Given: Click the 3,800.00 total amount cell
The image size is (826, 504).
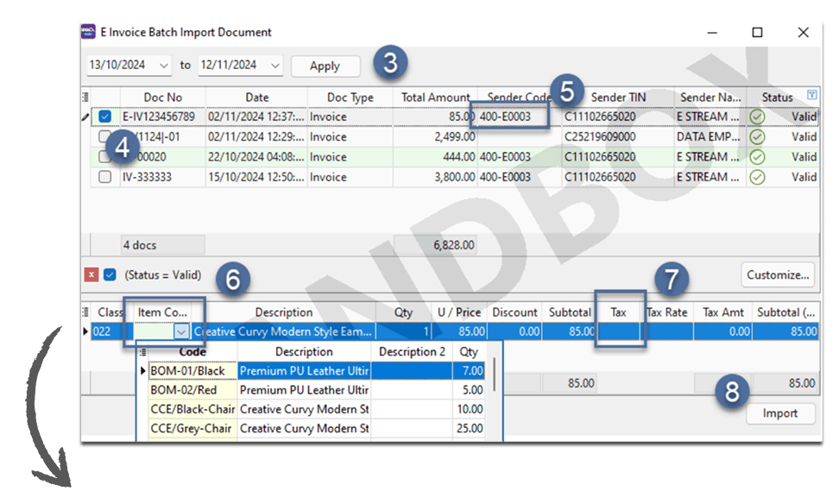Looking at the screenshot, I should pos(435,177).
